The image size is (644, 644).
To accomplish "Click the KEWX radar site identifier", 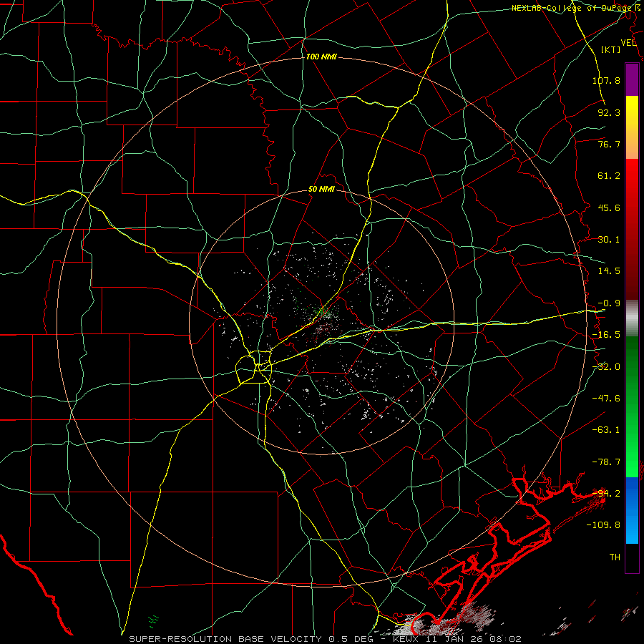I will pos(406,639).
